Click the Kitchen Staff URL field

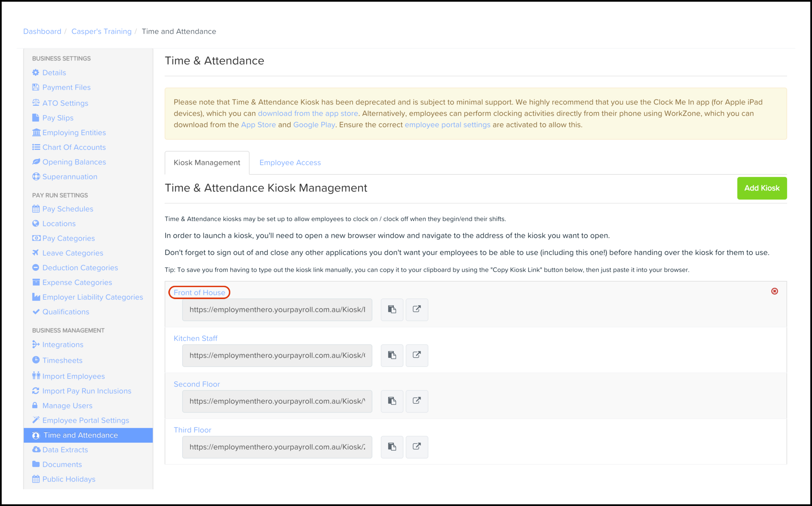(x=277, y=355)
